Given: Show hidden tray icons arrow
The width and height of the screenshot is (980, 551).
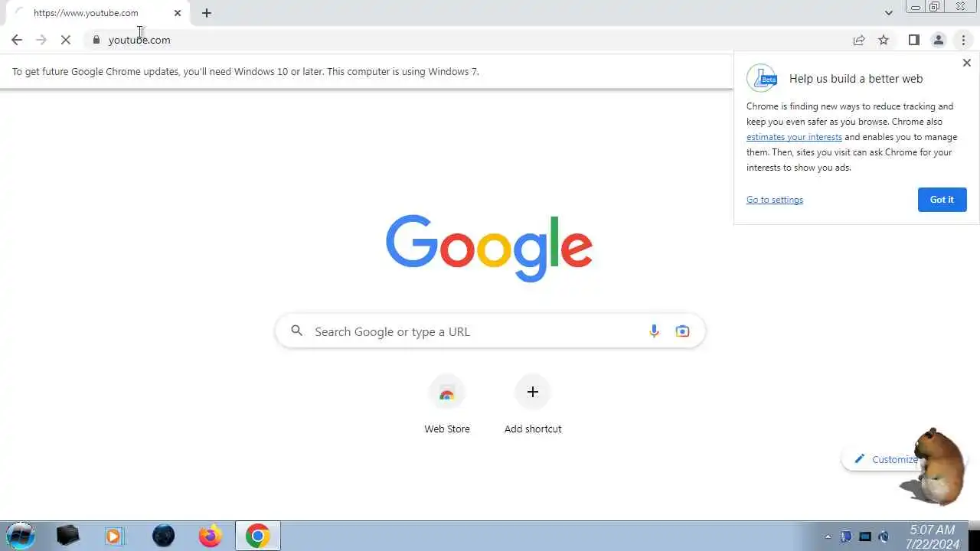Looking at the screenshot, I should click(828, 536).
